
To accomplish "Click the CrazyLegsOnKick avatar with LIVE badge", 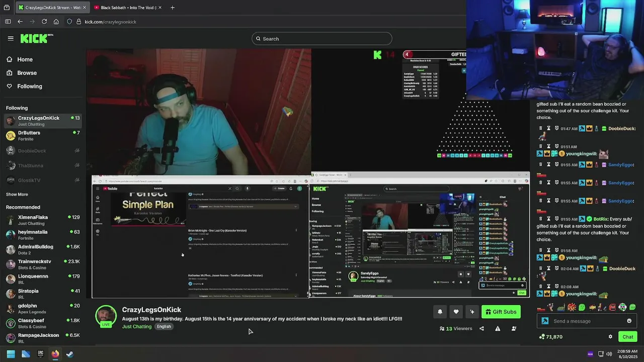I will pos(106,316).
